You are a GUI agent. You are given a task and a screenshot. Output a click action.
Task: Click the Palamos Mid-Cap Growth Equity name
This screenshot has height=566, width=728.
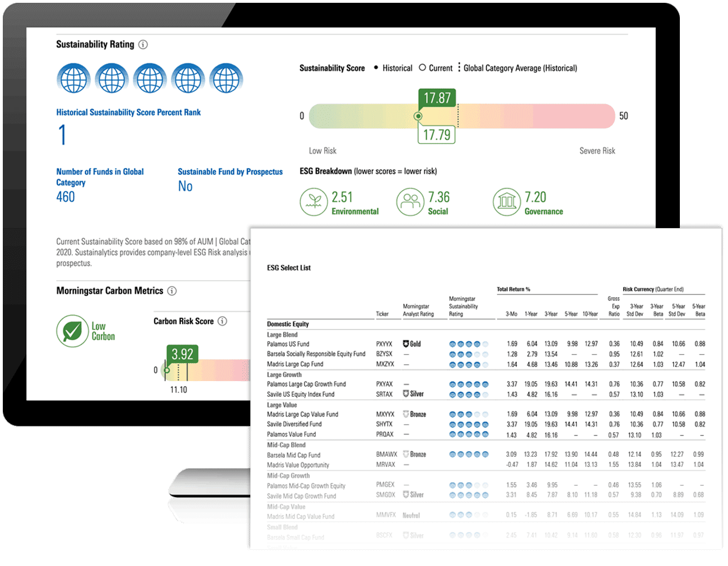coord(306,486)
